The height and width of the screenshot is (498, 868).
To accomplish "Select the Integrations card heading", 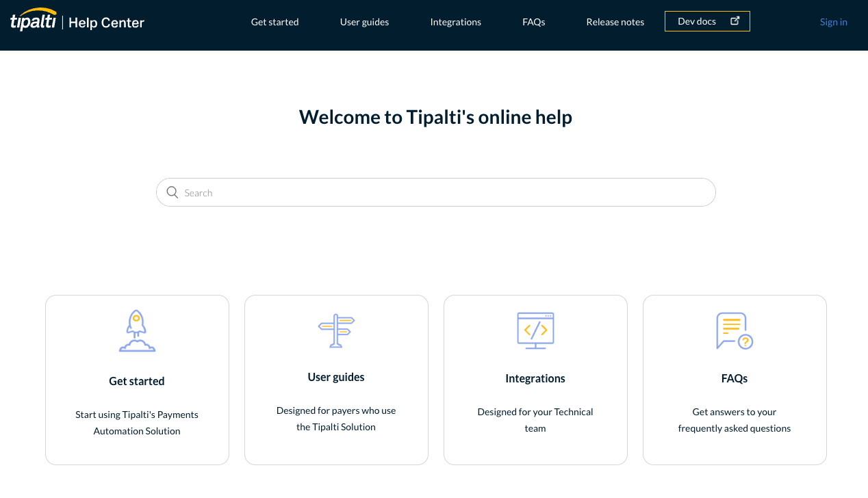I will tap(535, 378).
